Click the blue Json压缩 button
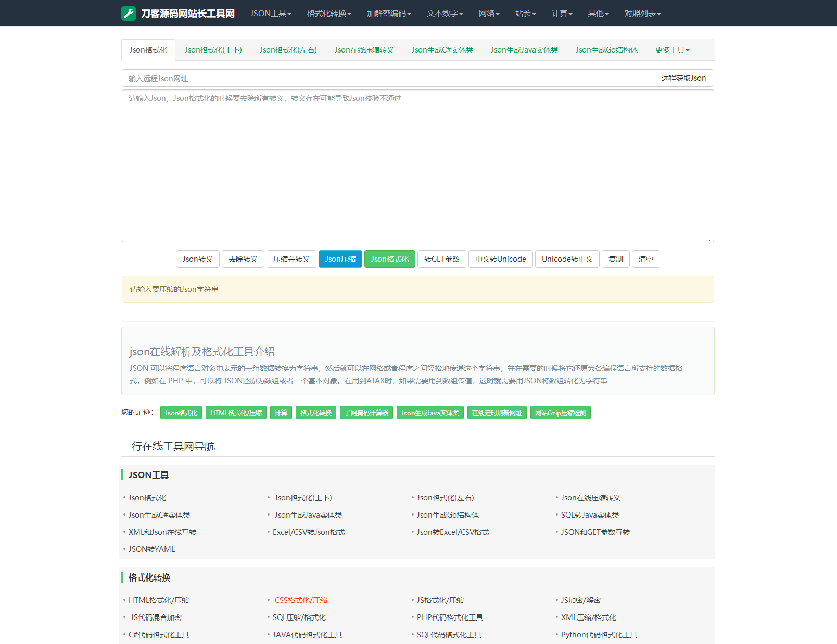The height and width of the screenshot is (644, 837). click(340, 259)
